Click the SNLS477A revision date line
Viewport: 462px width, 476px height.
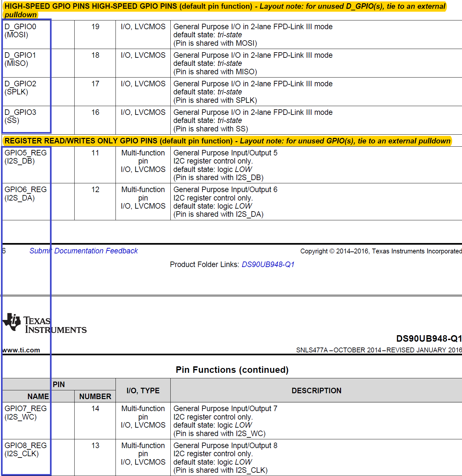pos(379,350)
